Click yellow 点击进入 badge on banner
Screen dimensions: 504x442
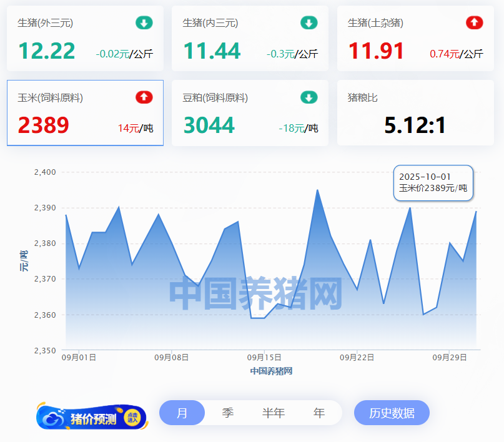(132, 418)
